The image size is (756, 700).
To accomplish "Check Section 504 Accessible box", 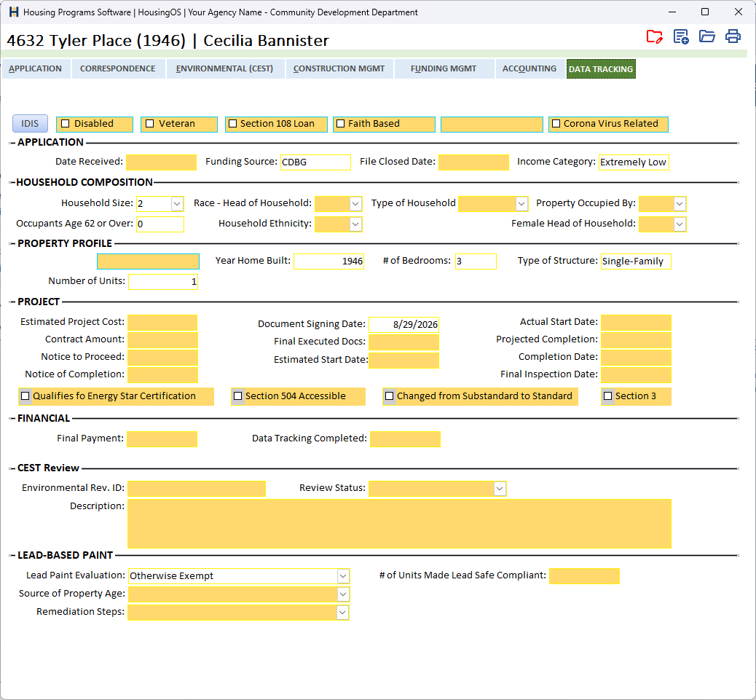I will tap(237, 396).
